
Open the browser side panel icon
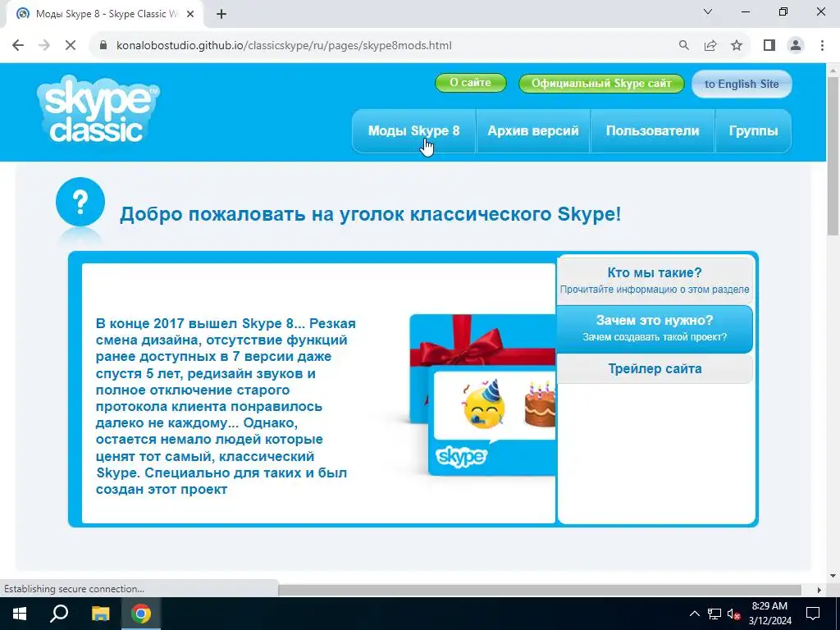[769, 46]
